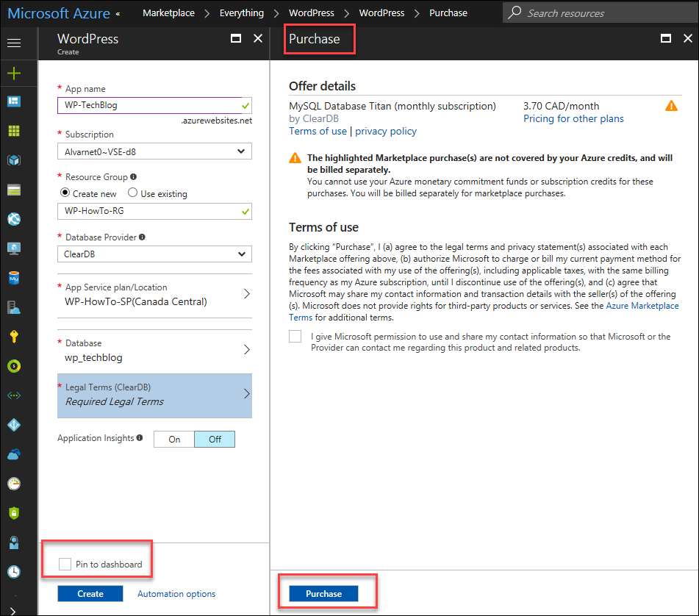Open the Monitor gauge sidebar icon
The image size is (699, 616).
[14, 484]
